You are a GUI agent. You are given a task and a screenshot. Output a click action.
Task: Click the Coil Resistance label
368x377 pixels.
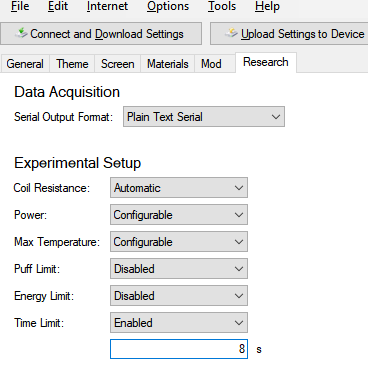[52, 188]
